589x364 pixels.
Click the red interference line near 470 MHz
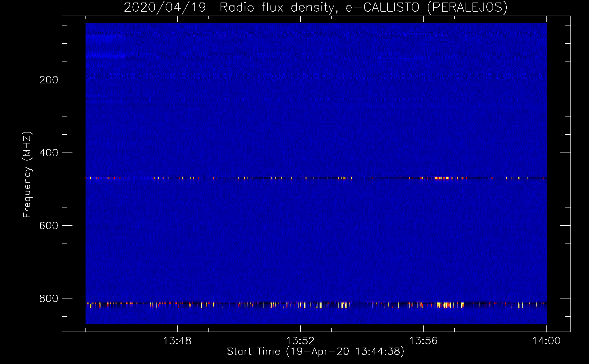click(x=316, y=178)
